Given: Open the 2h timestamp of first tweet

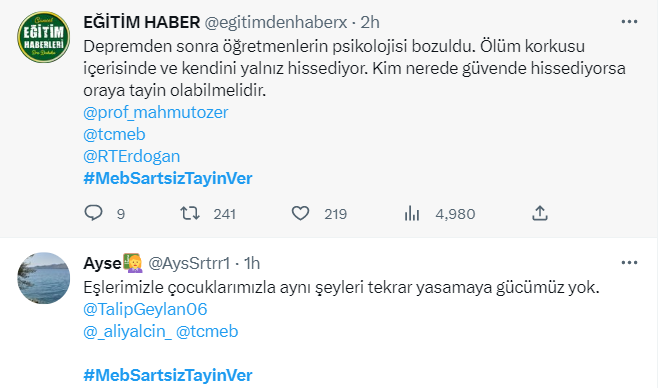Looking at the screenshot, I should click(370, 22).
